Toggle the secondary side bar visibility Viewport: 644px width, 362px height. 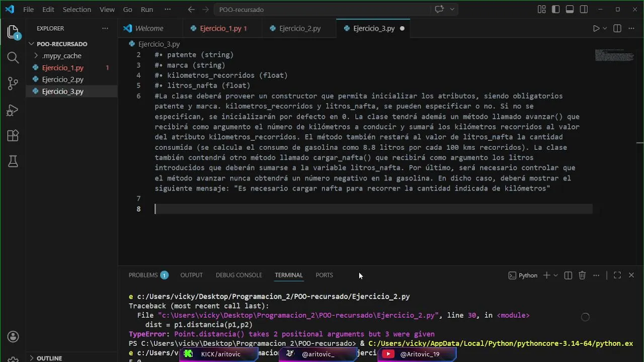[x=584, y=10]
